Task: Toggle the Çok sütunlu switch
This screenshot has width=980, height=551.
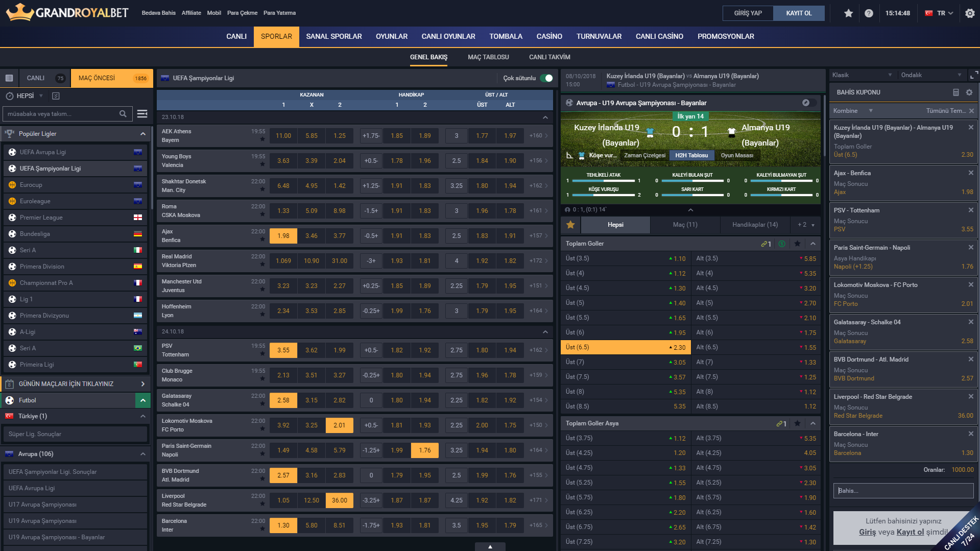Action: pos(546,78)
